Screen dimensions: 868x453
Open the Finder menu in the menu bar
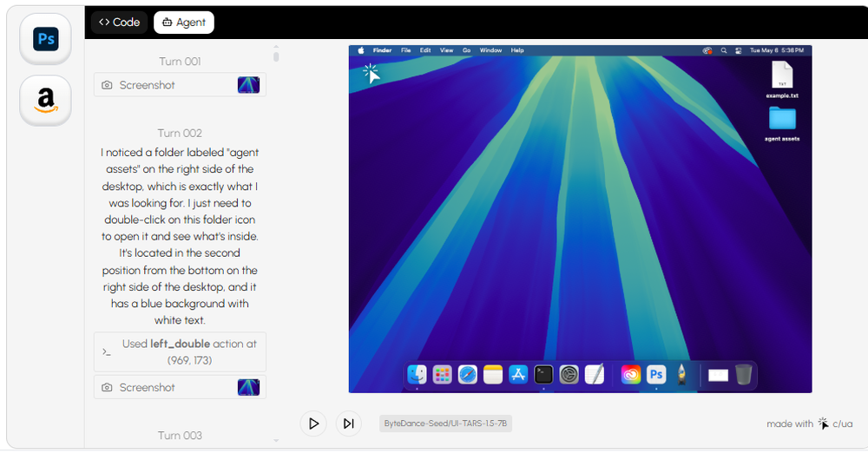click(x=382, y=50)
